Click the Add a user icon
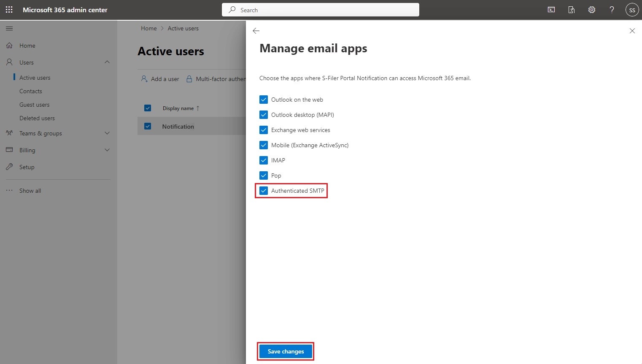The height and width of the screenshot is (364, 642). coord(144,78)
